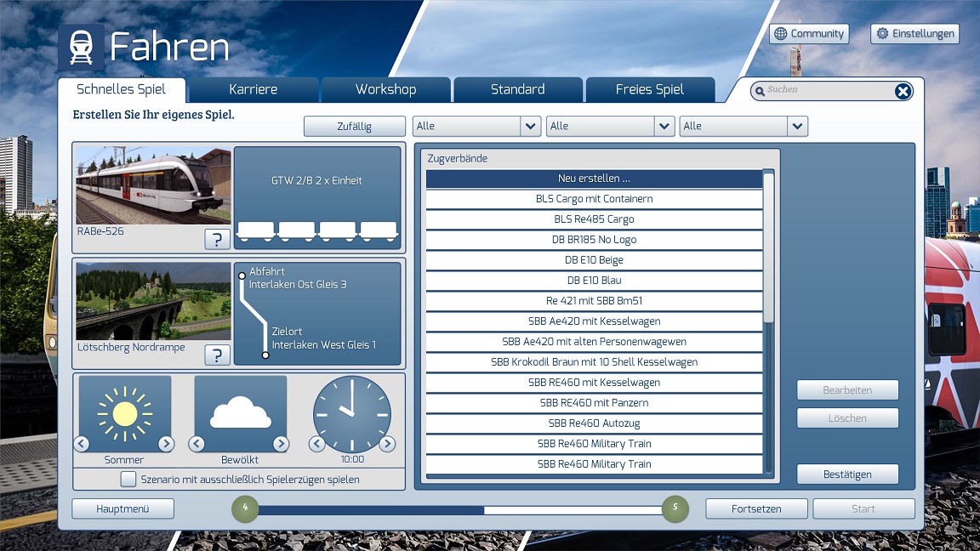Select 'Re 421 mit SBB Bm51' consist
Viewport: 980px width, 551px height.
tap(594, 301)
